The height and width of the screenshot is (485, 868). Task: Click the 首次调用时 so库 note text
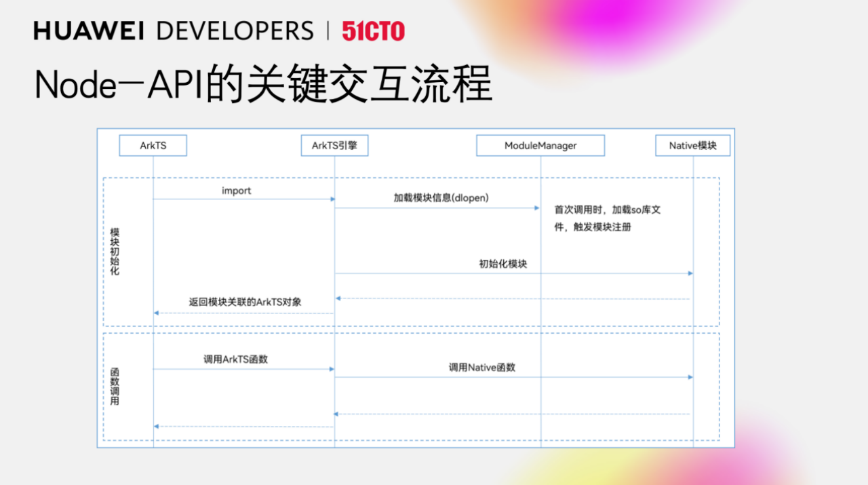point(607,218)
